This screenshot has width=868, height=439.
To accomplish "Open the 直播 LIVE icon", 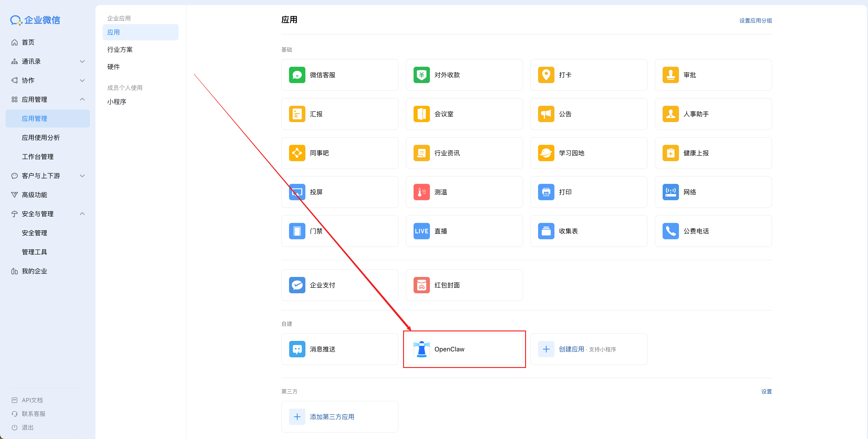I will [421, 231].
